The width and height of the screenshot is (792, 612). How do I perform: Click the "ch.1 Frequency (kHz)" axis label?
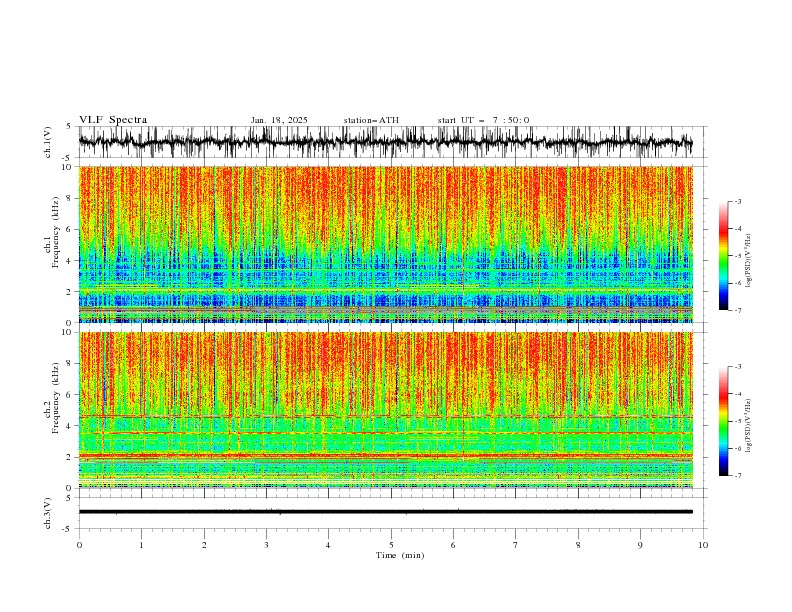click(x=52, y=232)
